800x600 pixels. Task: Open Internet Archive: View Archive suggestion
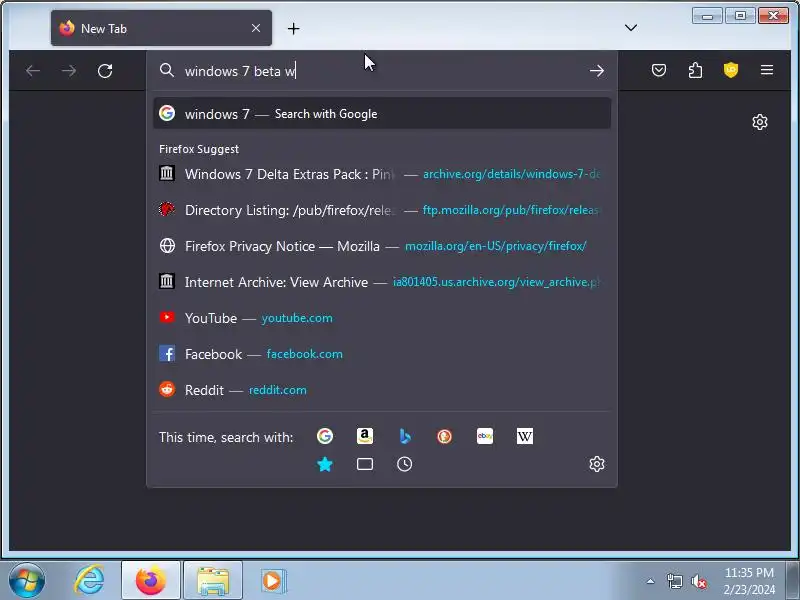click(382, 282)
